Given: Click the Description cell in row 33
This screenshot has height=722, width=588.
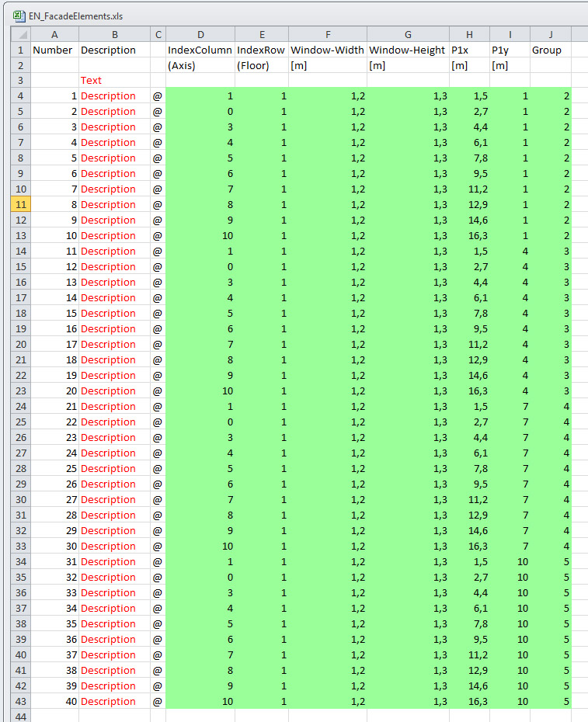Looking at the screenshot, I should (114, 546).
